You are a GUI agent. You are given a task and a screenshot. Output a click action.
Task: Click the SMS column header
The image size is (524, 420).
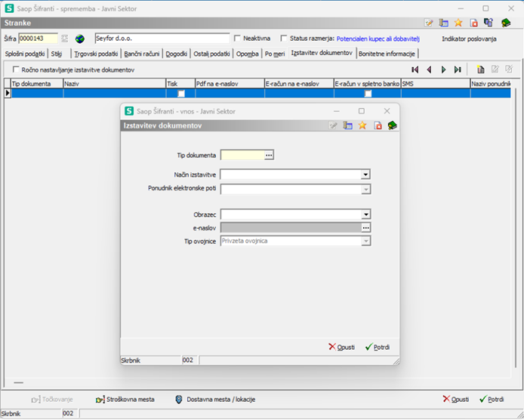(x=436, y=84)
